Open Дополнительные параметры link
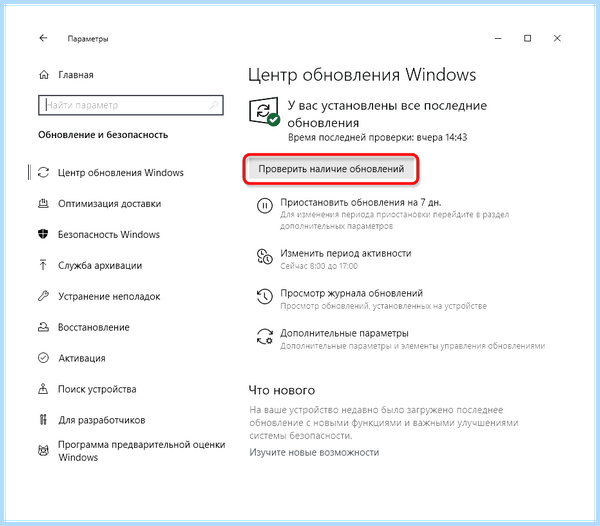 click(x=344, y=333)
